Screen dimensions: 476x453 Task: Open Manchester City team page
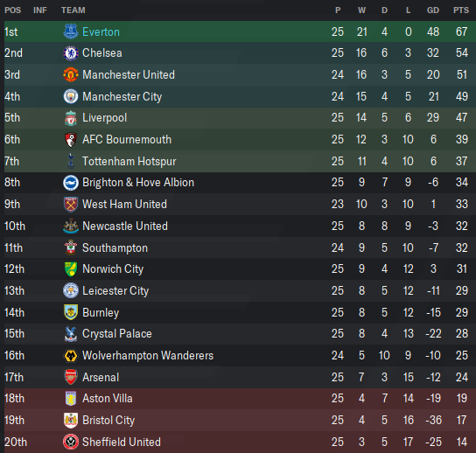point(122,97)
